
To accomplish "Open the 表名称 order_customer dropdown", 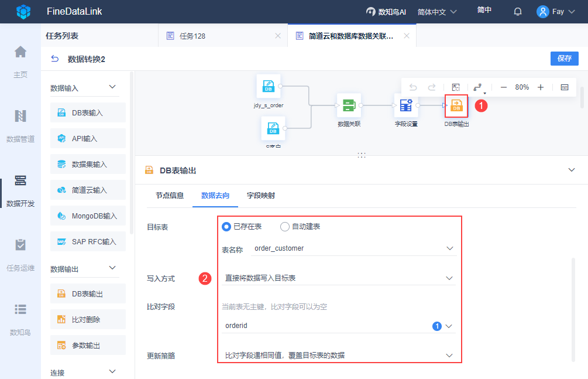I will [353, 248].
